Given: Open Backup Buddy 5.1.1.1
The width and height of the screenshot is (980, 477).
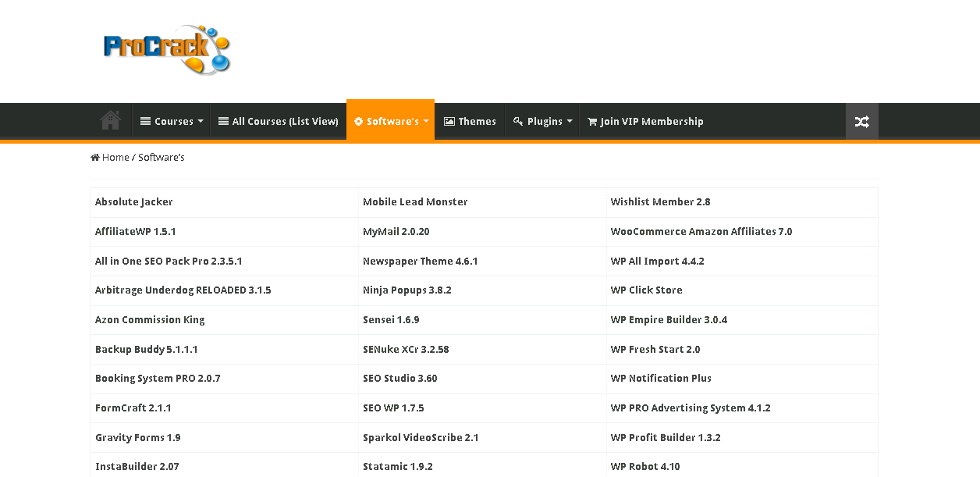Looking at the screenshot, I should [x=147, y=350].
